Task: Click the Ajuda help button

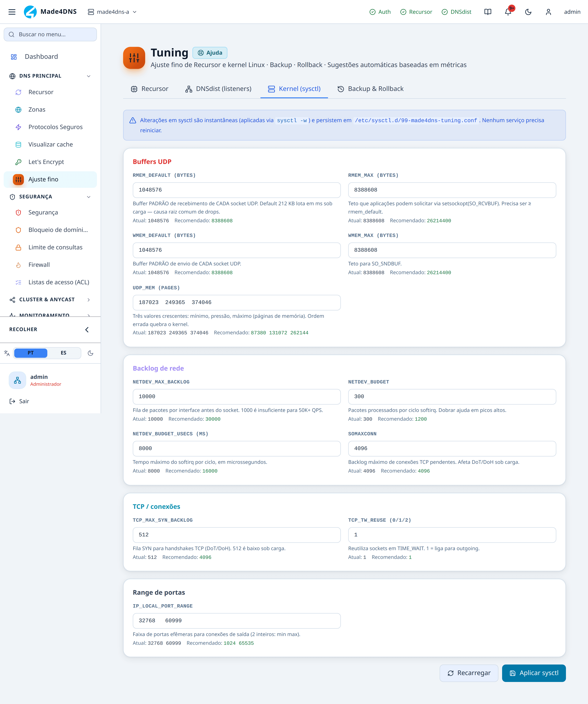Action: (x=210, y=53)
